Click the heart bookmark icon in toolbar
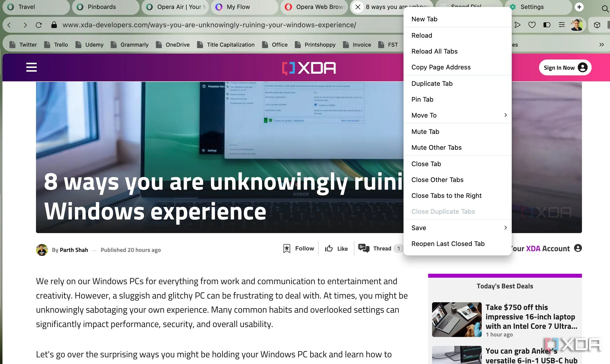Viewport: 610px width, 364px height. [x=532, y=25]
